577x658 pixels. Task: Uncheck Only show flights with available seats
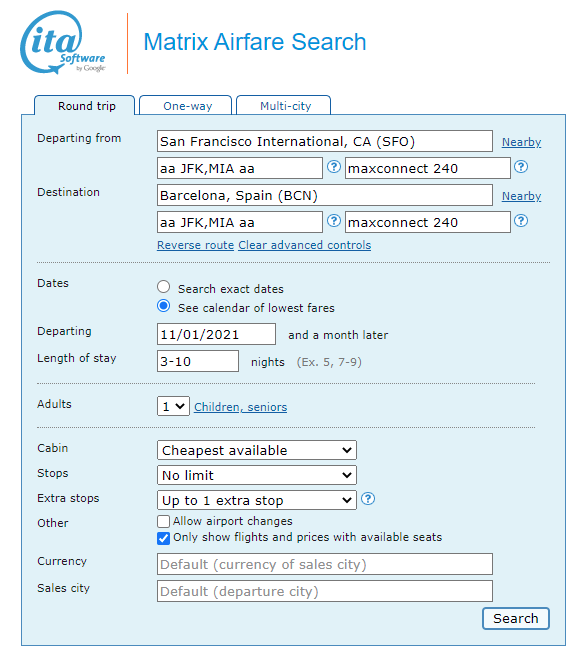tap(164, 538)
